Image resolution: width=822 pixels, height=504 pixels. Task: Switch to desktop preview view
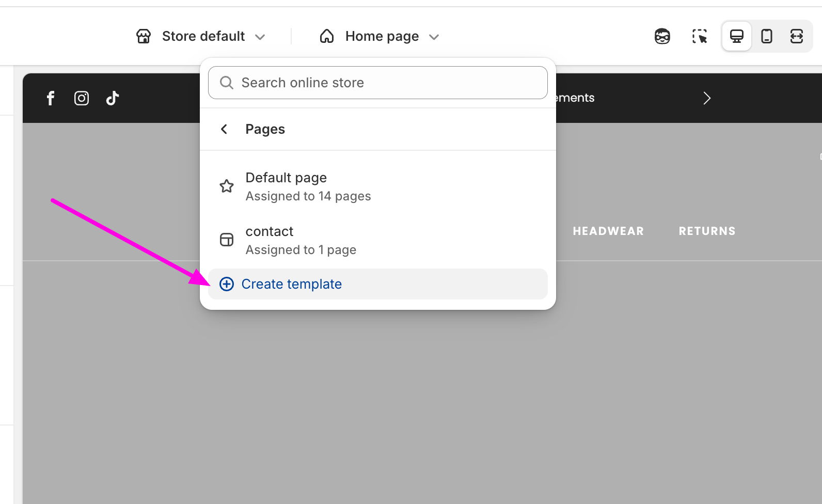737,36
